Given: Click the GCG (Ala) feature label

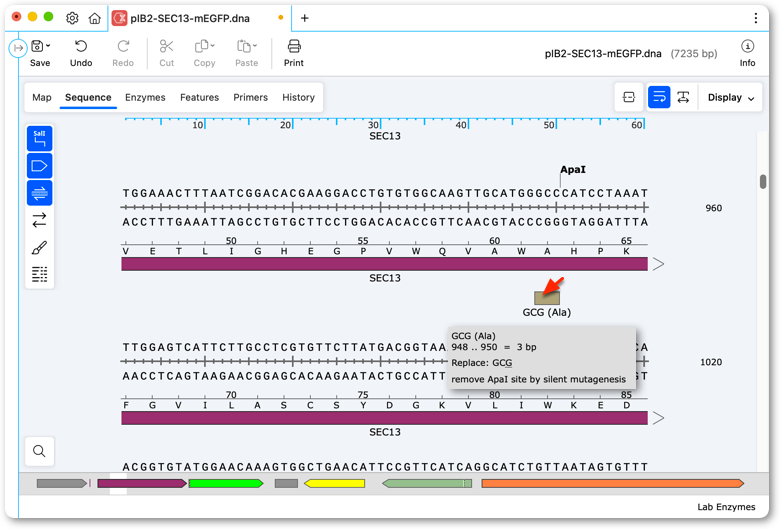Looking at the screenshot, I should tap(547, 313).
